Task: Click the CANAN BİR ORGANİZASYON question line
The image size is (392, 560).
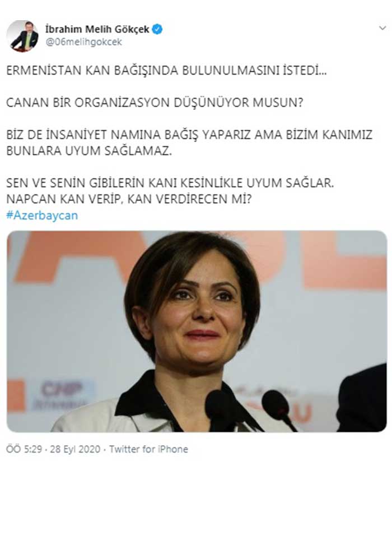Action: pyautogui.click(x=155, y=102)
